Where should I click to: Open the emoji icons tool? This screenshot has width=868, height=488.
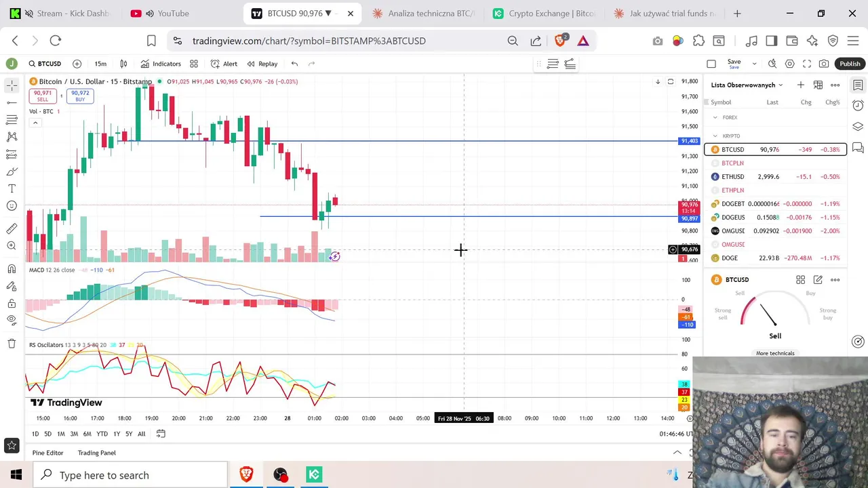pyautogui.click(x=12, y=205)
